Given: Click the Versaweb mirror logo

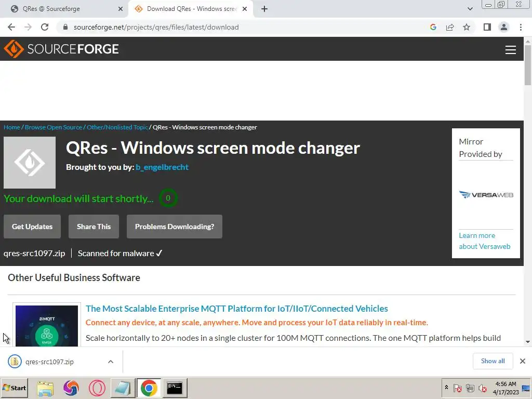Looking at the screenshot, I should [486, 195].
